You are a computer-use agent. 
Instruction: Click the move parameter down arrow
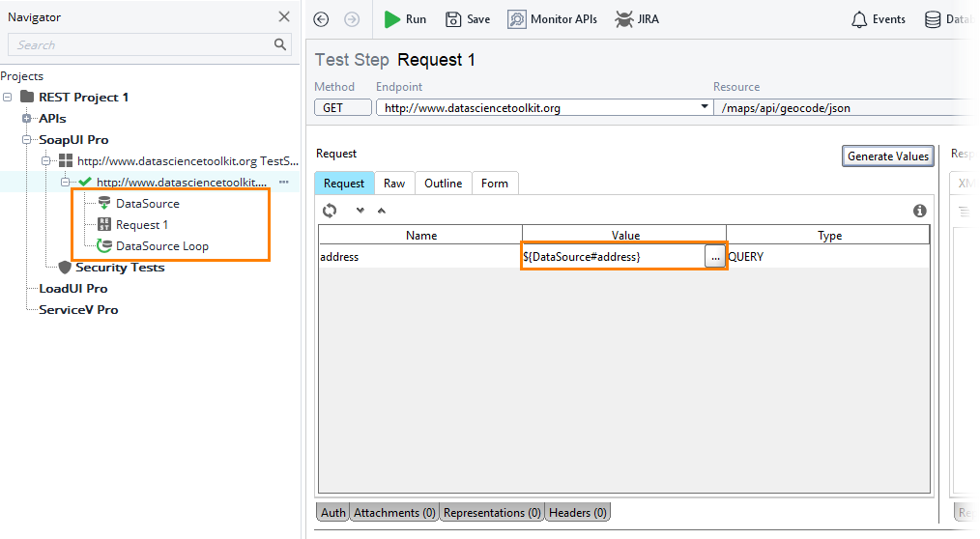coord(360,211)
